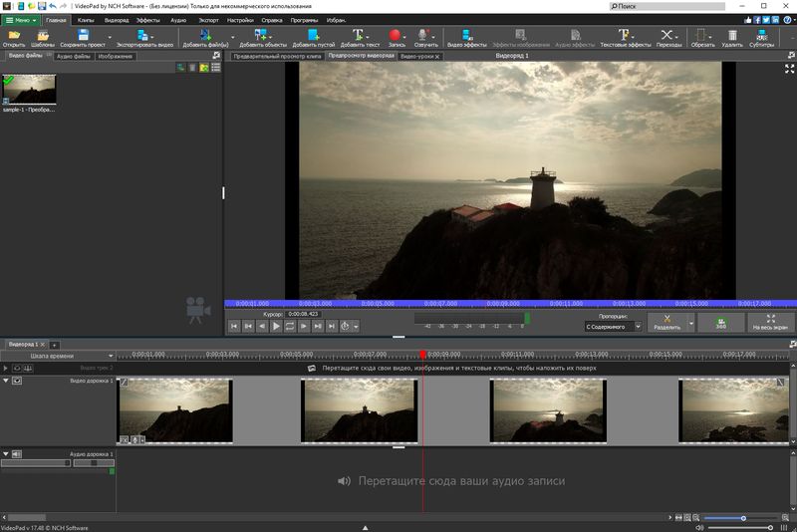This screenshot has width=797, height=532.
Task: Click the Открыть (Open) folder icon
Action: point(14,36)
